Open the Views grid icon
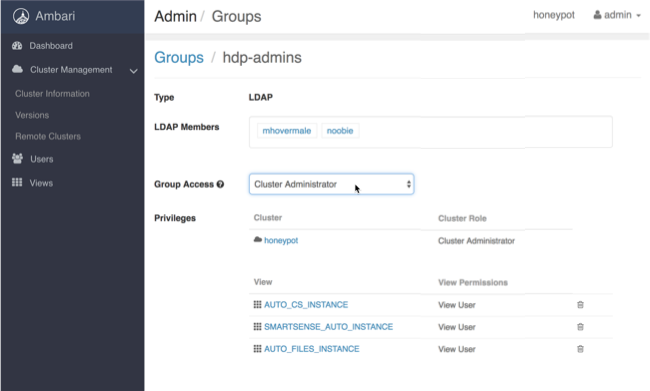Screen dimensions: 650x391 pos(17,182)
